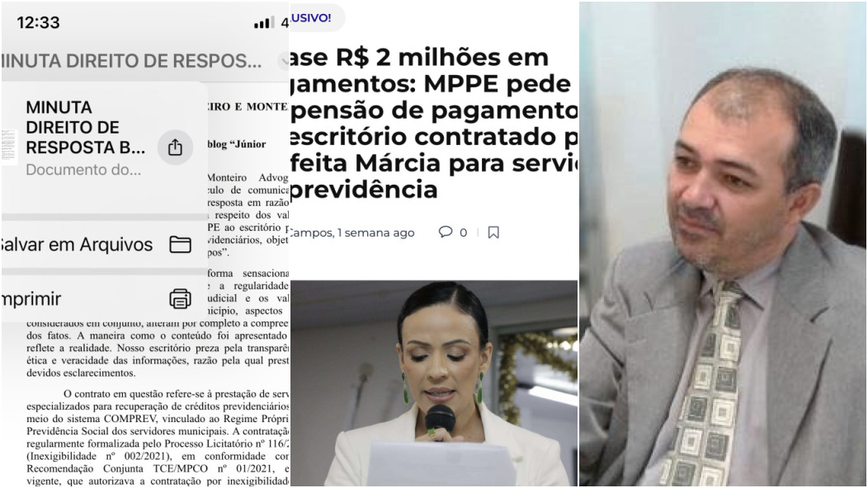The height and width of the screenshot is (488, 868).
Task: Tap the cellular signal bars in the status bar
Action: pyautogui.click(x=264, y=23)
